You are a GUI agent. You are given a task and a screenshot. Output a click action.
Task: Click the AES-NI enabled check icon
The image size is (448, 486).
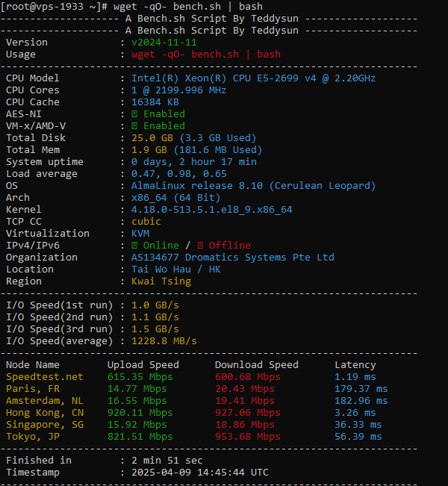click(134, 114)
